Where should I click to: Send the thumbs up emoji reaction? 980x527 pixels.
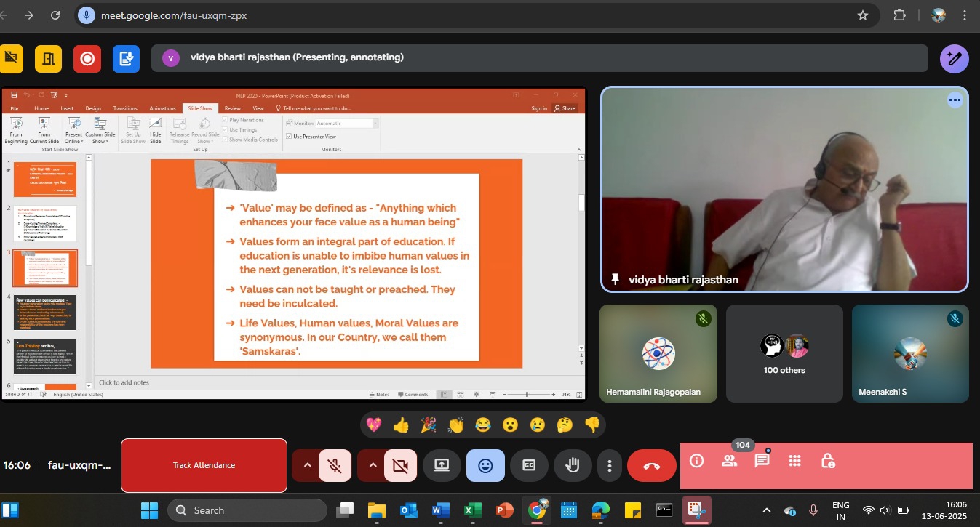click(401, 425)
